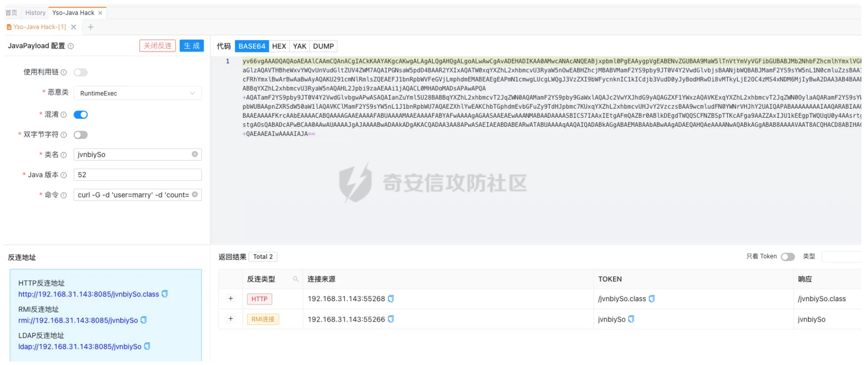Click the Total 2 badge

(x=263, y=257)
